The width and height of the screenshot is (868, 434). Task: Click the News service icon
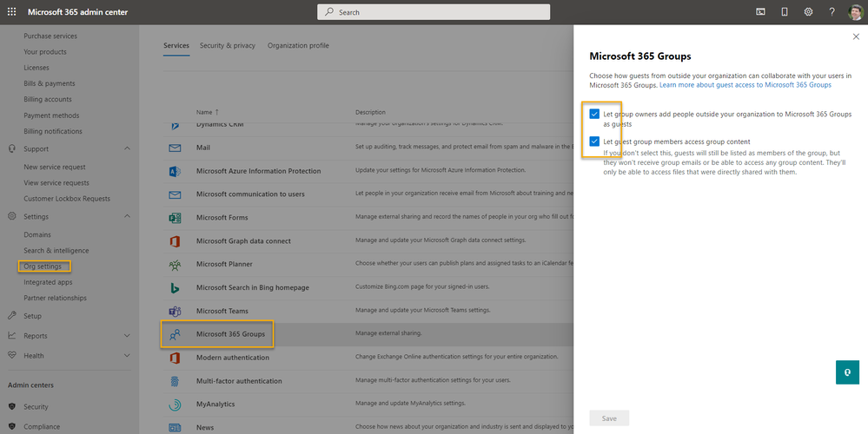point(175,427)
